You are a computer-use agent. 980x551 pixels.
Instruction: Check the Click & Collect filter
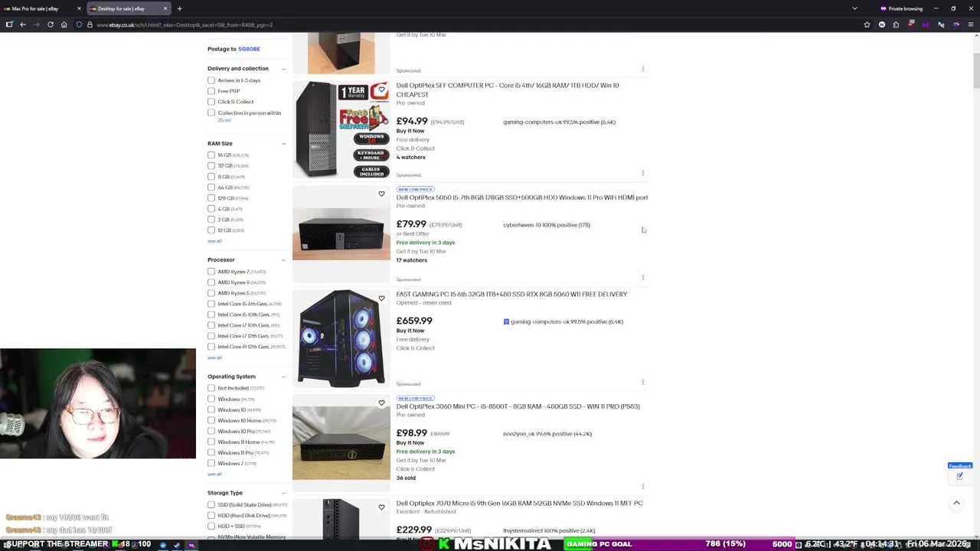point(211,102)
